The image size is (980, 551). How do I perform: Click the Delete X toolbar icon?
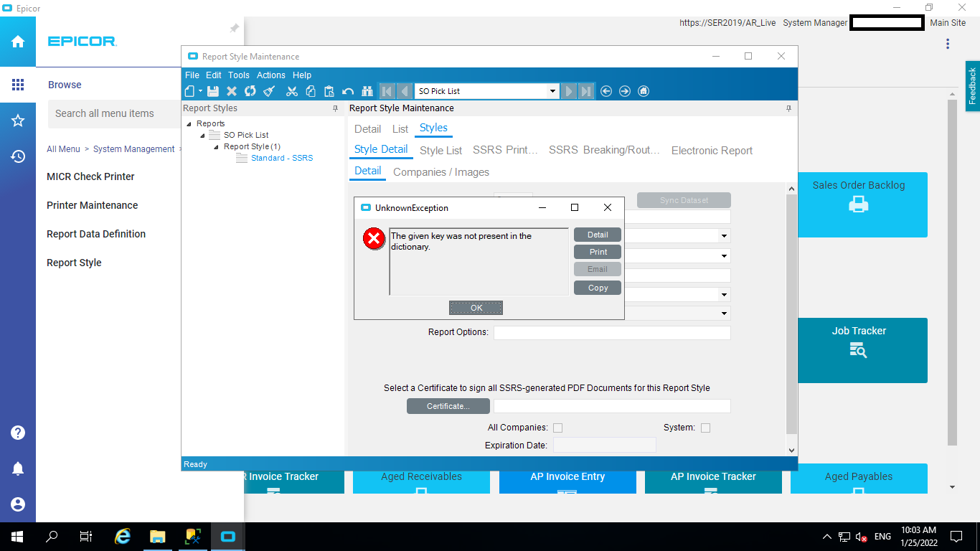click(x=232, y=91)
